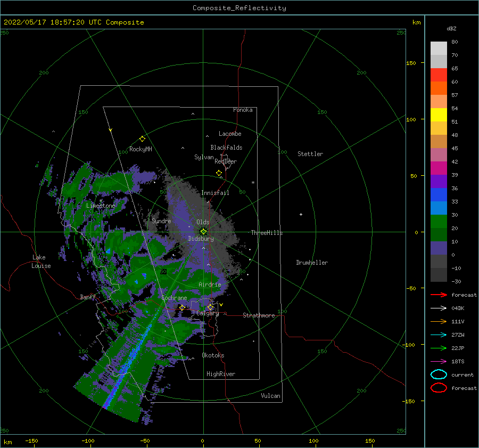Click the yellow diamond marker above Calgary label
Image resolution: width=479 pixels, height=448 pixels.
click(210, 307)
